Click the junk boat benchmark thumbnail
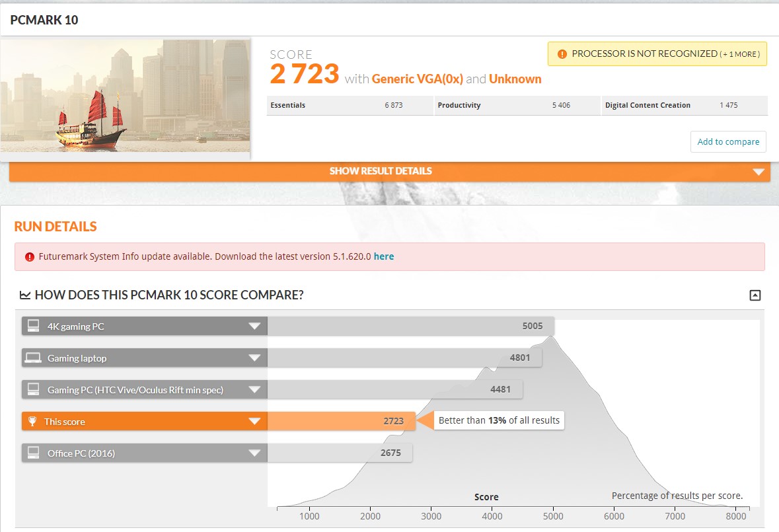Image resolution: width=779 pixels, height=532 pixels. [125, 96]
